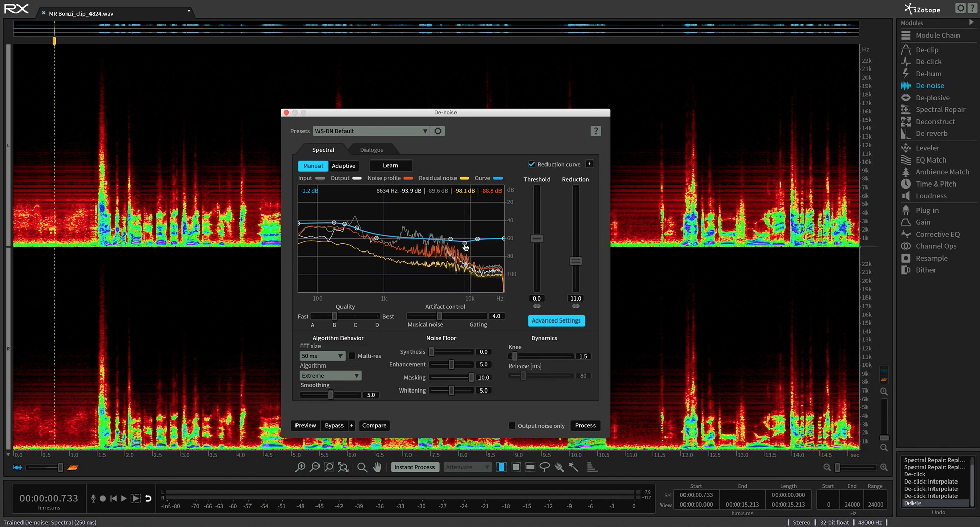Open the Attenuate dropdown in toolbar

(x=467, y=467)
